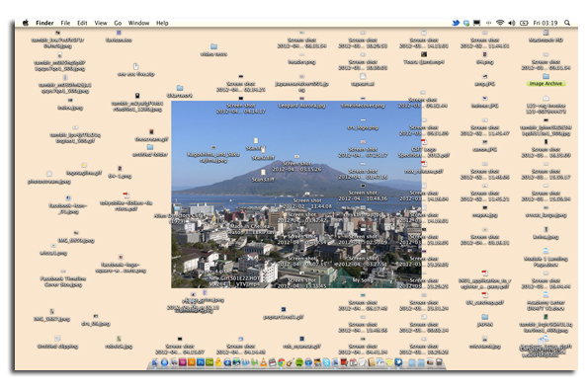Viewport: 588px width, 390px height.
Task: Select the Macintosh HD drive icon
Action: (x=546, y=36)
